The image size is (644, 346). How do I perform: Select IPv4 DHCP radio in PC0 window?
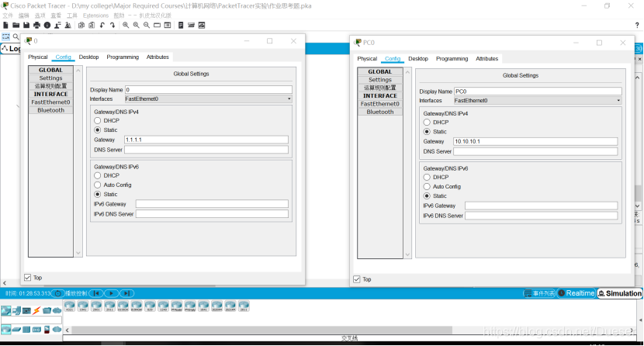pyautogui.click(x=427, y=123)
